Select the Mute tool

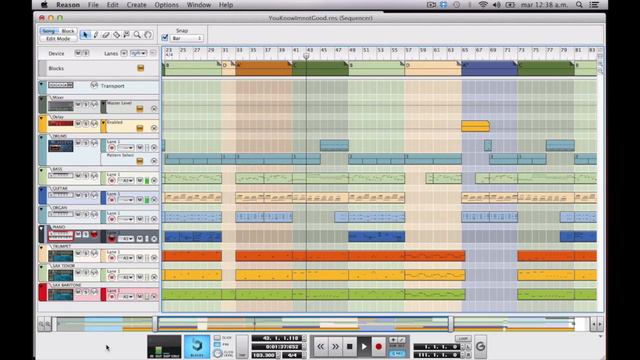point(127,35)
